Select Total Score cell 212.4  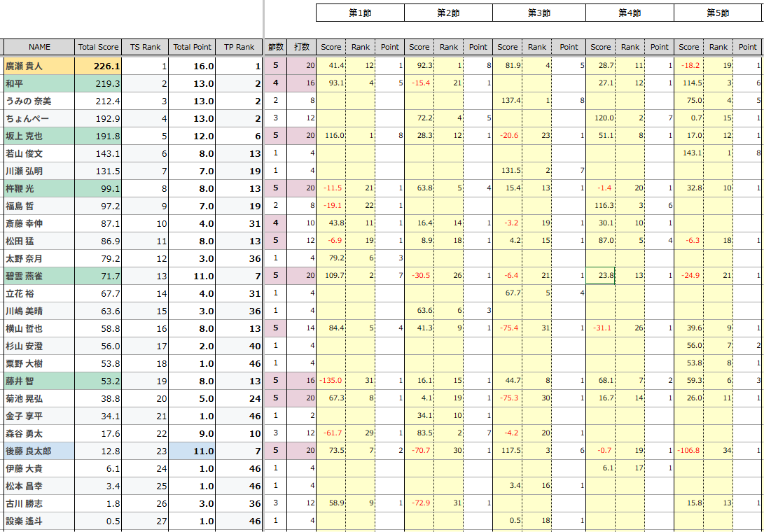(98, 101)
